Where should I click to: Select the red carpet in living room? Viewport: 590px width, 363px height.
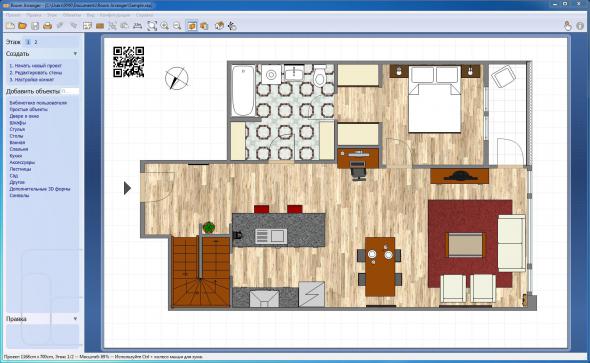(470, 244)
